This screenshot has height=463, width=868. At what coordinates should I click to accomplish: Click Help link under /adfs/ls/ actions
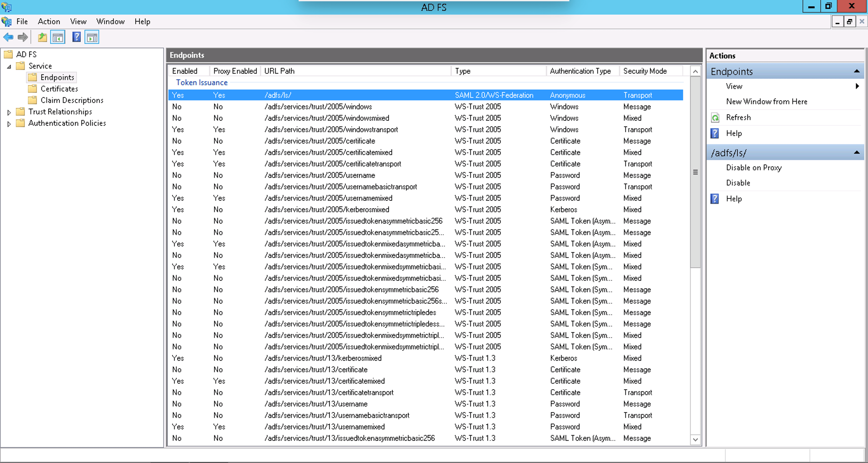click(734, 199)
